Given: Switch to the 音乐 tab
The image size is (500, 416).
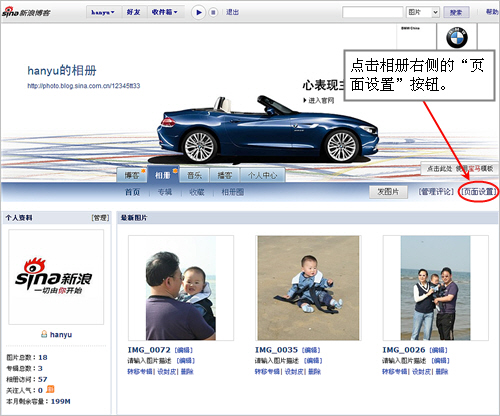Looking at the screenshot, I should coord(194,175).
